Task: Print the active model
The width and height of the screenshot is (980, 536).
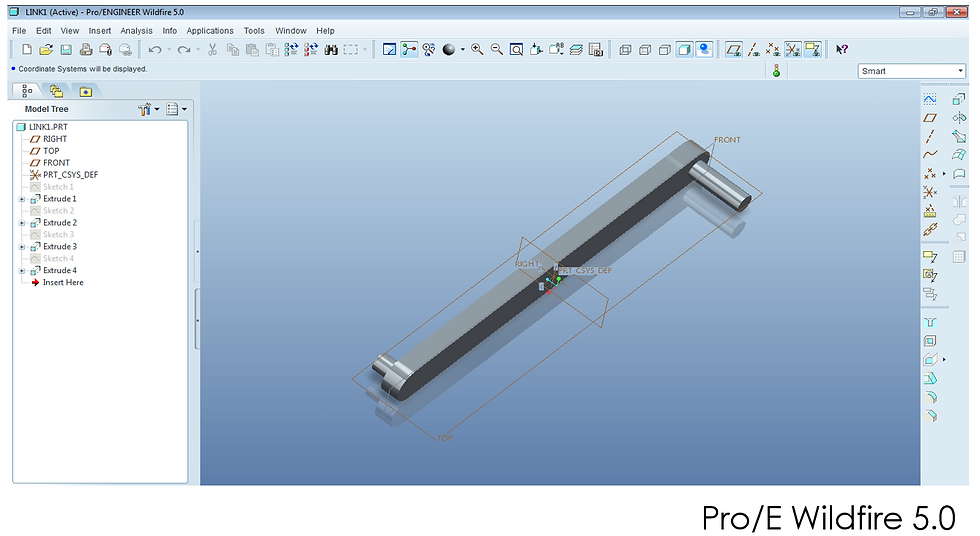Action: click(x=86, y=49)
